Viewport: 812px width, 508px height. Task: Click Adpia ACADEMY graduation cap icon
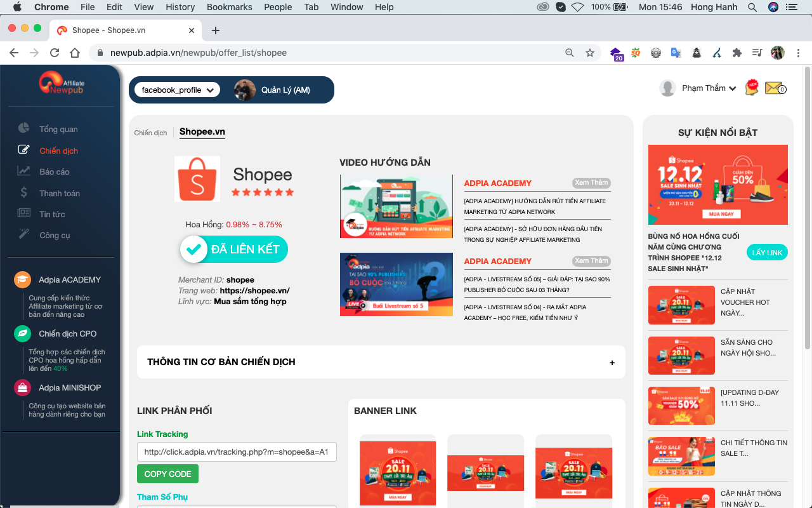(23, 279)
